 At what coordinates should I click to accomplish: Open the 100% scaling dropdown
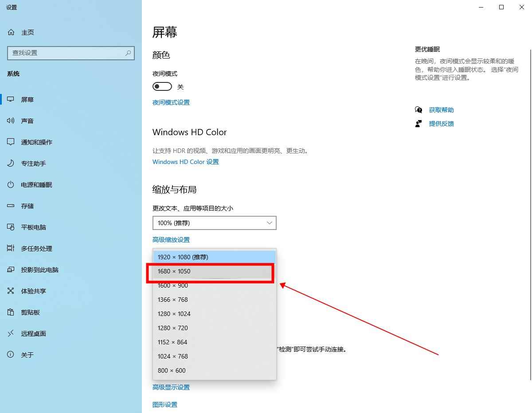214,223
